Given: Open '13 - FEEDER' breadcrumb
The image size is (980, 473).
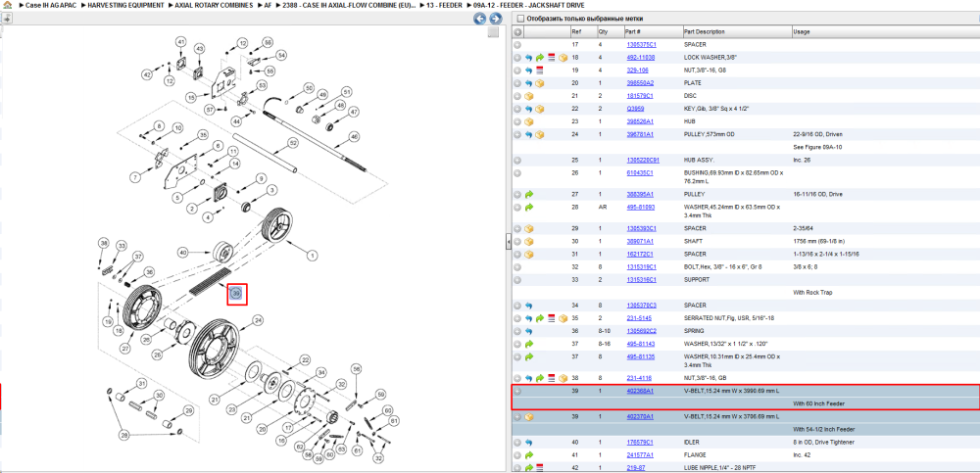Looking at the screenshot, I should [445, 5].
